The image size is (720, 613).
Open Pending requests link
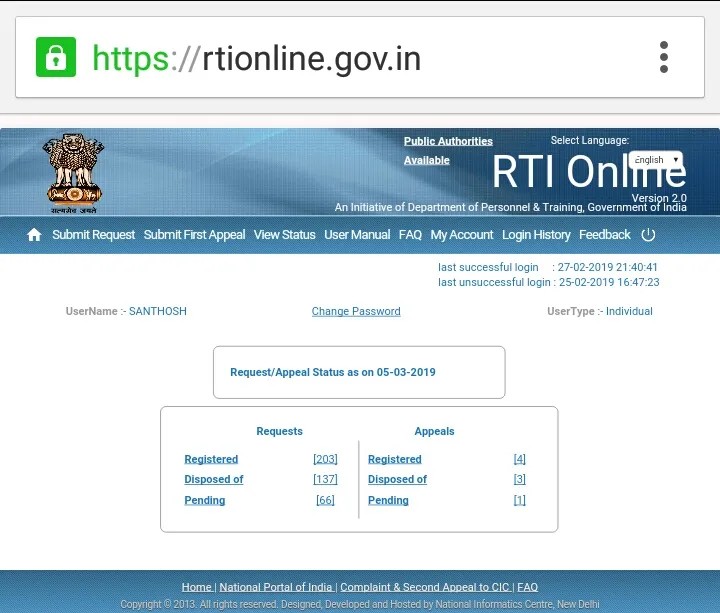(205, 500)
